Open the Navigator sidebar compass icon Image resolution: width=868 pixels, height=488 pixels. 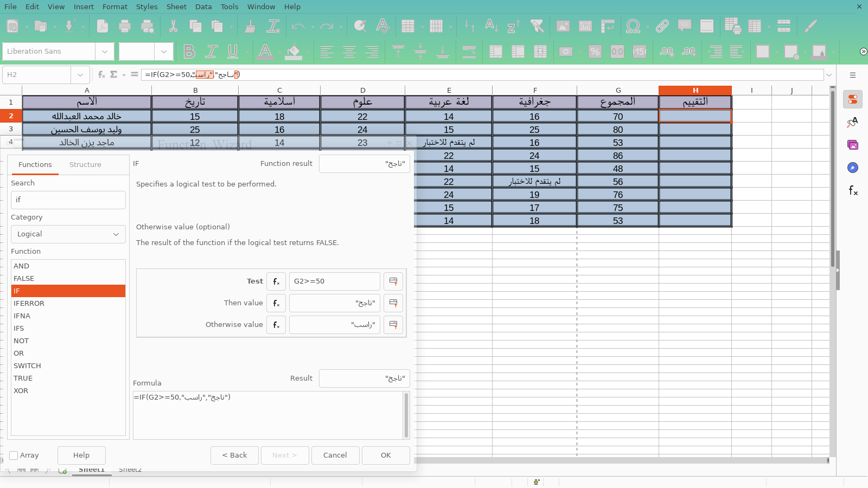853,168
